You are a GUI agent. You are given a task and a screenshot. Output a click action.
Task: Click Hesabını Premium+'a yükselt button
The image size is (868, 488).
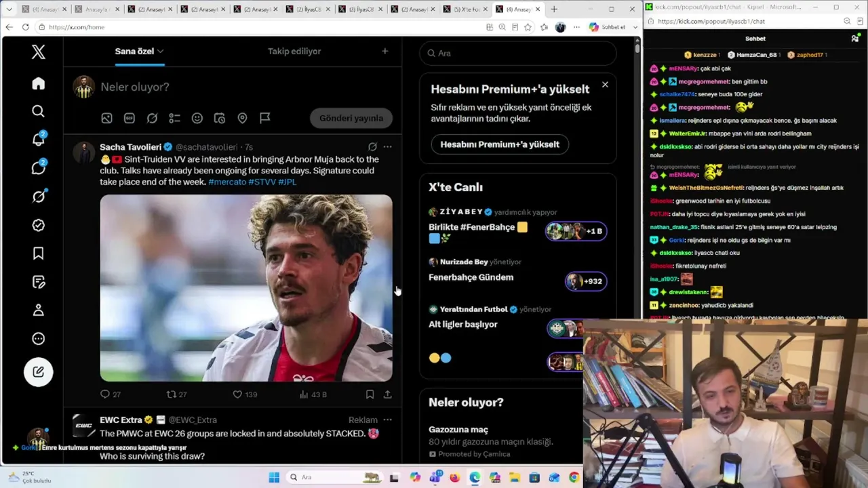500,144
